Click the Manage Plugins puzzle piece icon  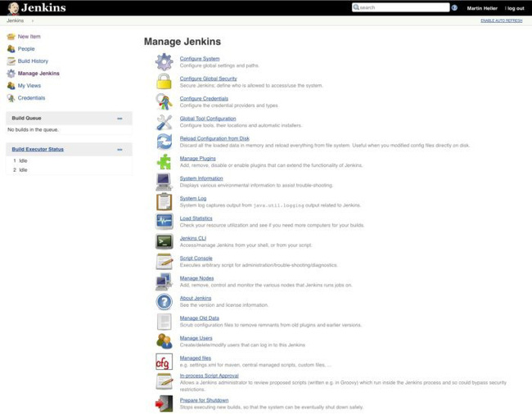[x=165, y=162]
